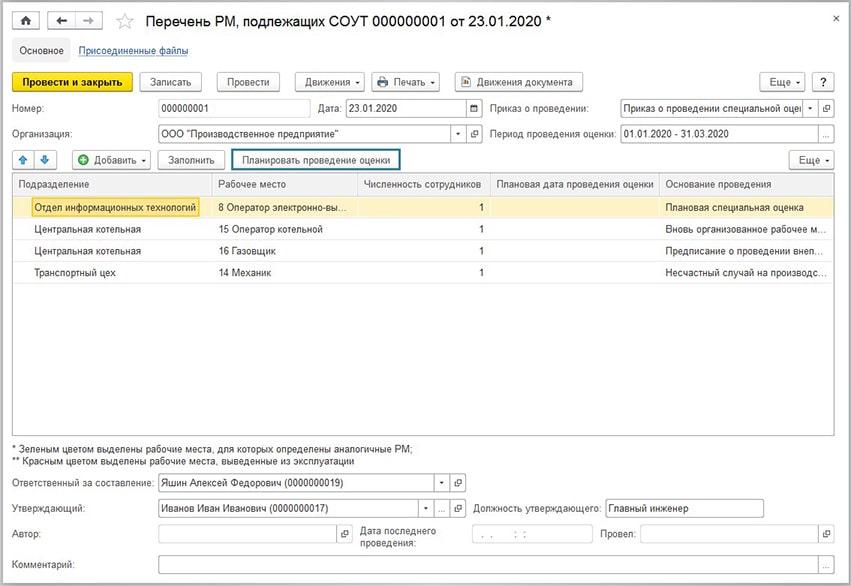Screen dimensions: 851x586
Task: Open the Автор record icon
Action: pyautogui.click(x=345, y=534)
